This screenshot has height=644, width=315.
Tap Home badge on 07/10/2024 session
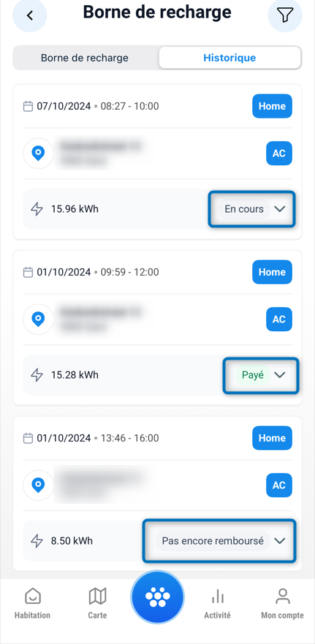[272, 106]
